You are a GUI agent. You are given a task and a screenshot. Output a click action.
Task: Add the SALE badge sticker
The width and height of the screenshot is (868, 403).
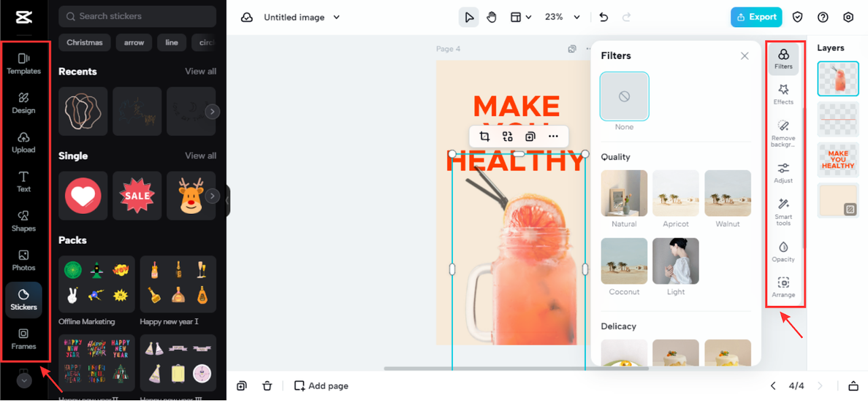click(137, 195)
